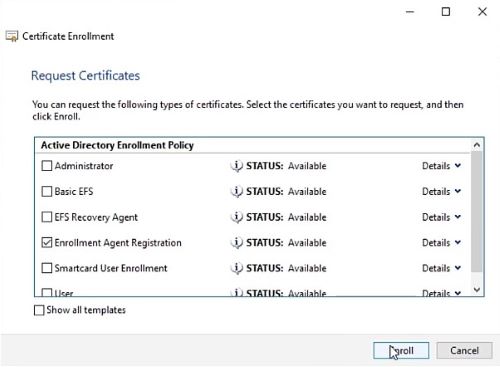The width and height of the screenshot is (500, 367).
Task: Click the EFS Recovery Agent template name
Action: [x=96, y=217]
